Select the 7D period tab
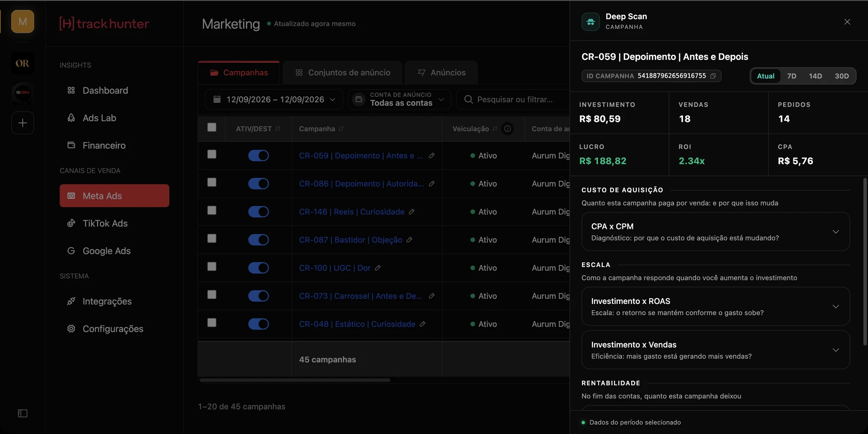Viewport: 868px width, 434px height. pos(792,76)
